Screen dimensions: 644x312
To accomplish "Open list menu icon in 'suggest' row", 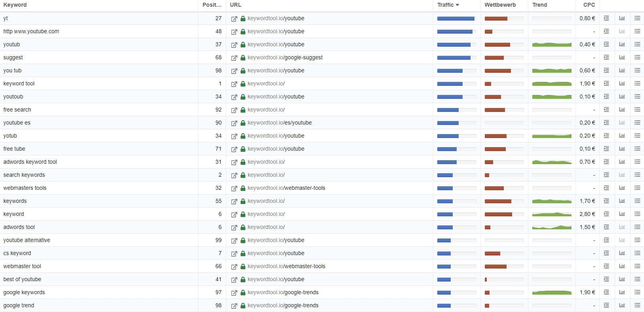I will pos(637,57).
